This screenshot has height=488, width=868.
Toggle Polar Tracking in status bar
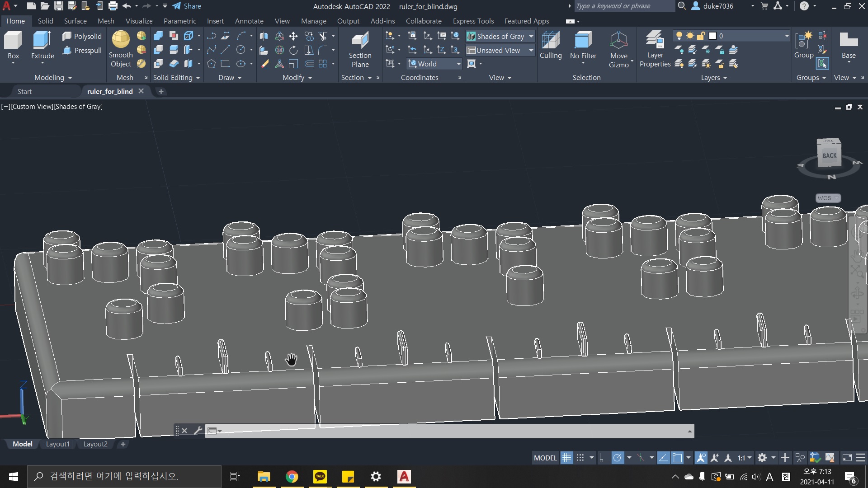[x=618, y=458]
